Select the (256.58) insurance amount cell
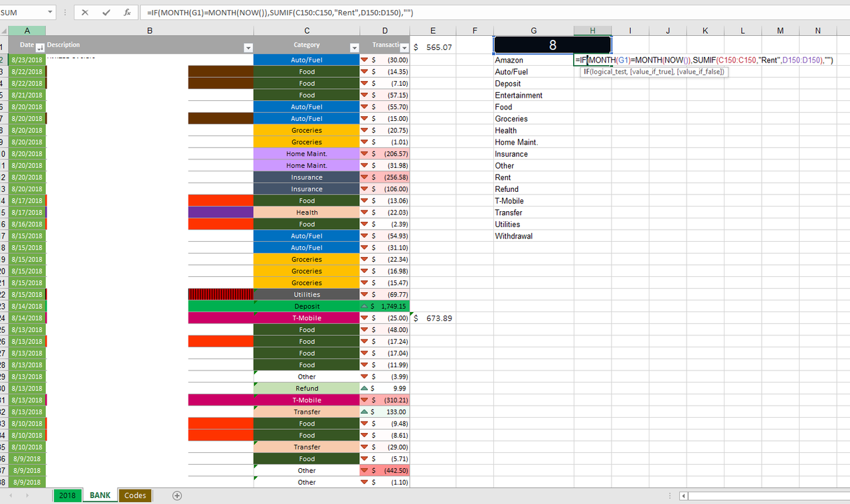850x504 pixels. click(x=384, y=177)
